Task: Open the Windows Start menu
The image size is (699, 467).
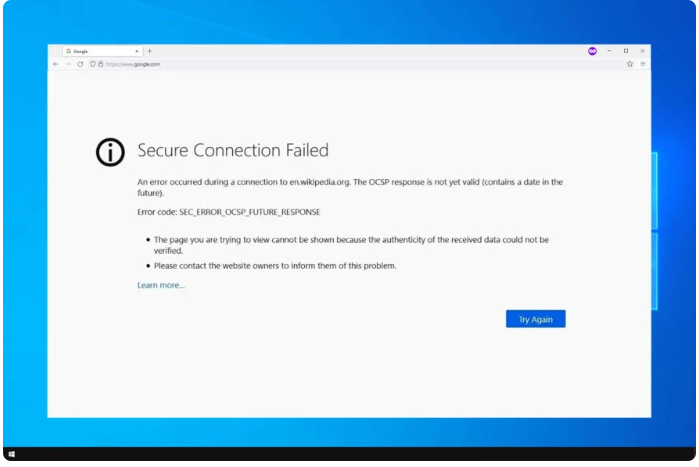Action: (11, 454)
